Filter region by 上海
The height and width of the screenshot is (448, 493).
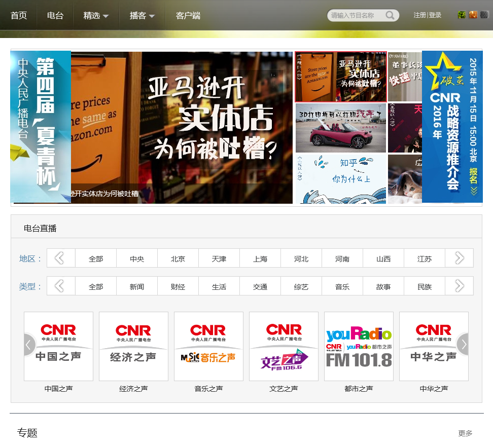click(x=260, y=259)
